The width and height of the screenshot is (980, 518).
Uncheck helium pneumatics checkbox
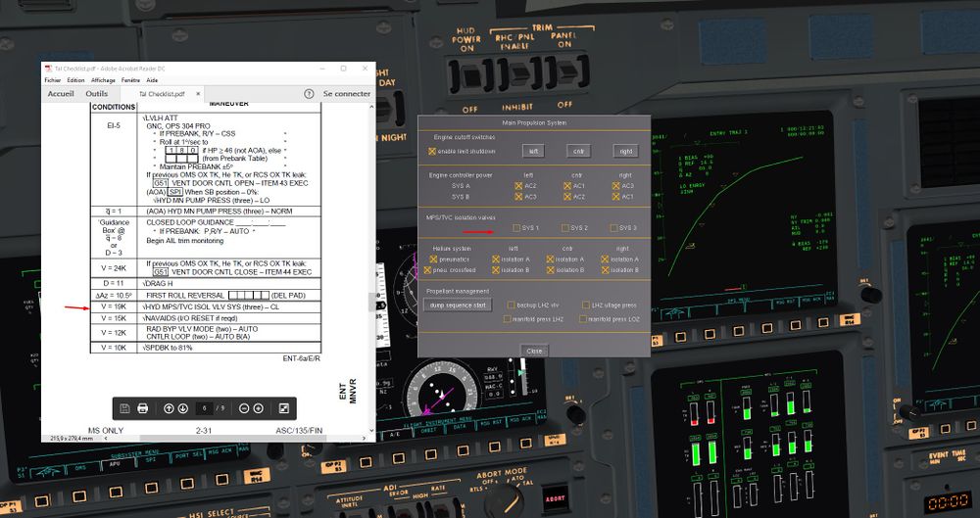click(x=433, y=259)
